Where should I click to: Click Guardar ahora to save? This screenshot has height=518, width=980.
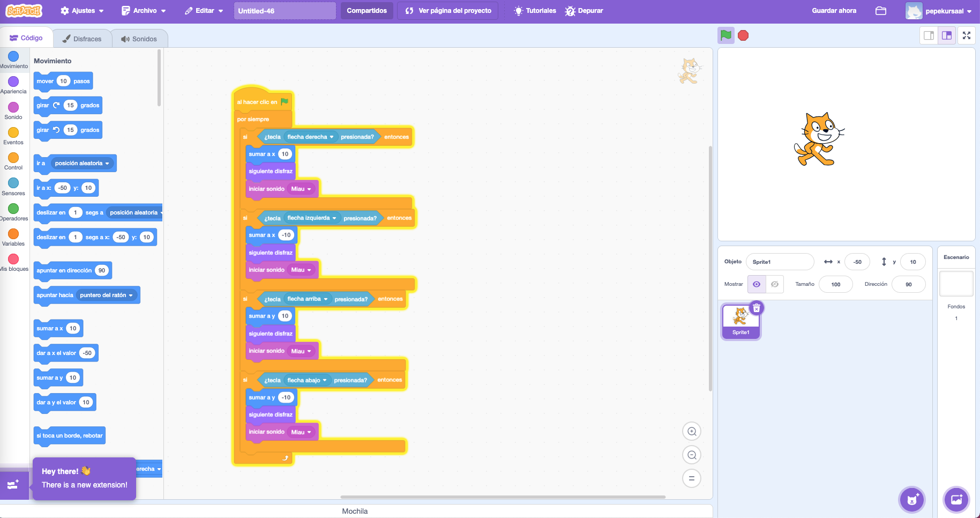click(x=834, y=11)
